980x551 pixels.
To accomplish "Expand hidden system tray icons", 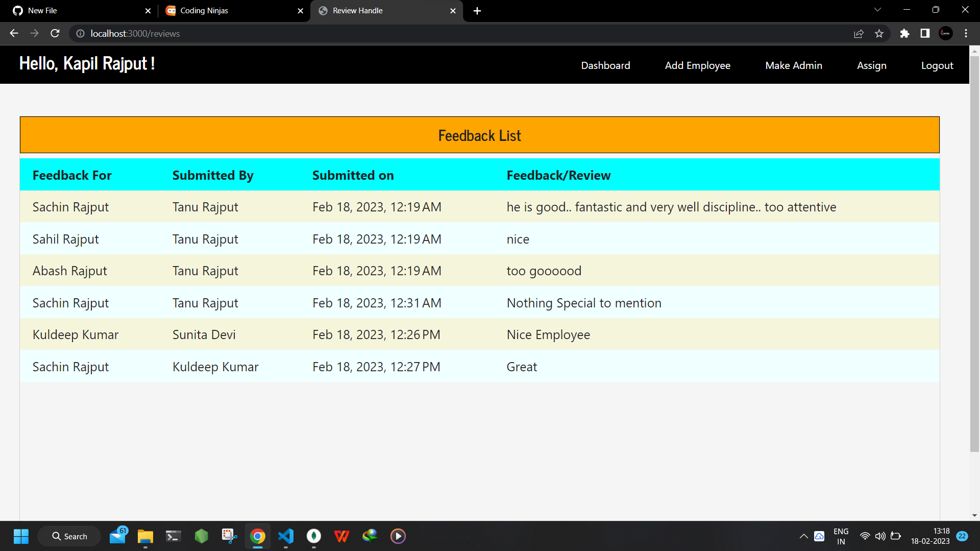I will [x=804, y=536].
